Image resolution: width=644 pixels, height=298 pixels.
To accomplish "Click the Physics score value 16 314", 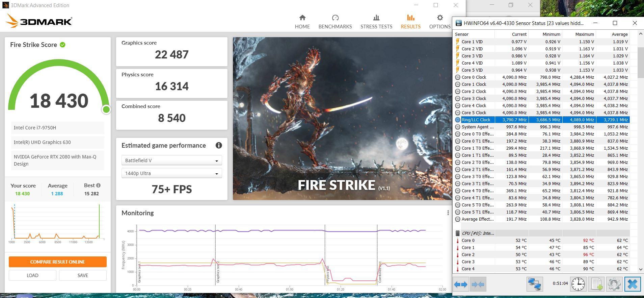I will 172,86.
